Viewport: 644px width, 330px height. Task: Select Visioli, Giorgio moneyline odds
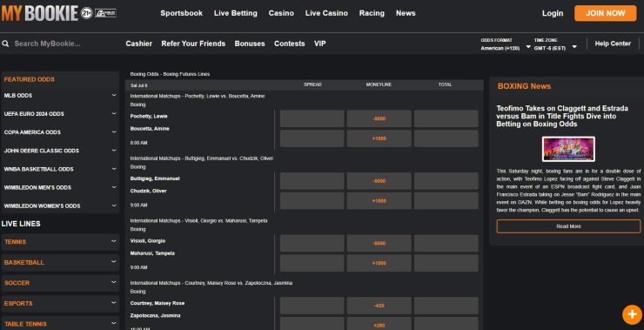coord(379,243)
